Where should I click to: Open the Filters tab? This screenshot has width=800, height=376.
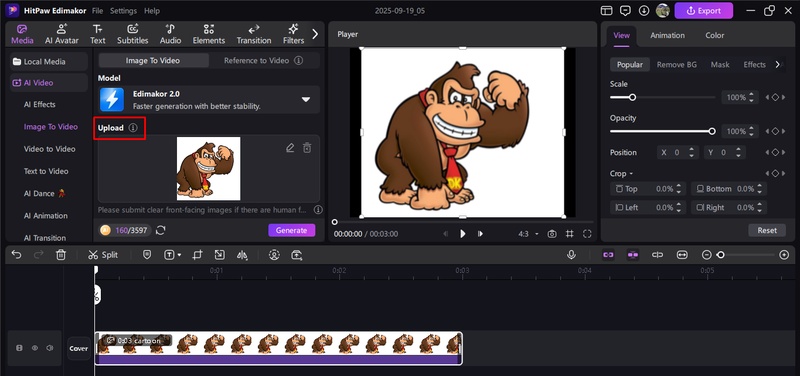tap(293, 34)
